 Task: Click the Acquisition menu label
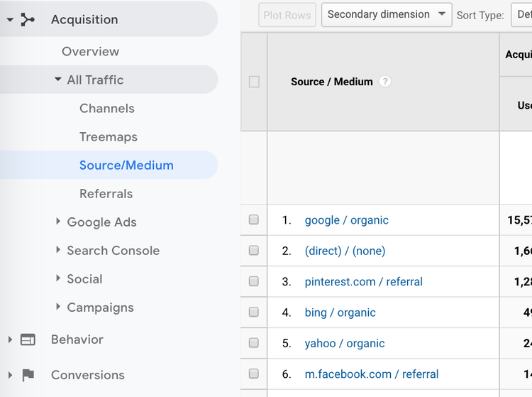[84, 20]
